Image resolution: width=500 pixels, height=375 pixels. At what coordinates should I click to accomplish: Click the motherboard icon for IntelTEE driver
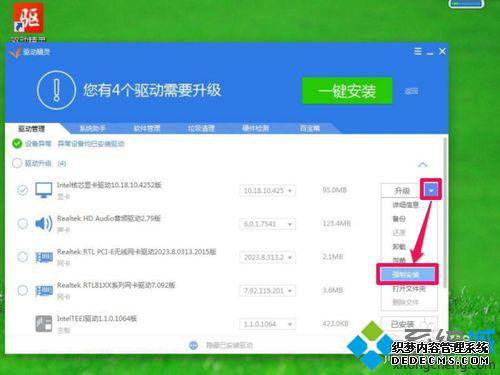click(x=44, y=324)
